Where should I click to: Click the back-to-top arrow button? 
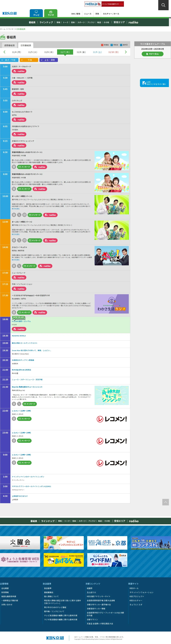click(x=165, y=502)
